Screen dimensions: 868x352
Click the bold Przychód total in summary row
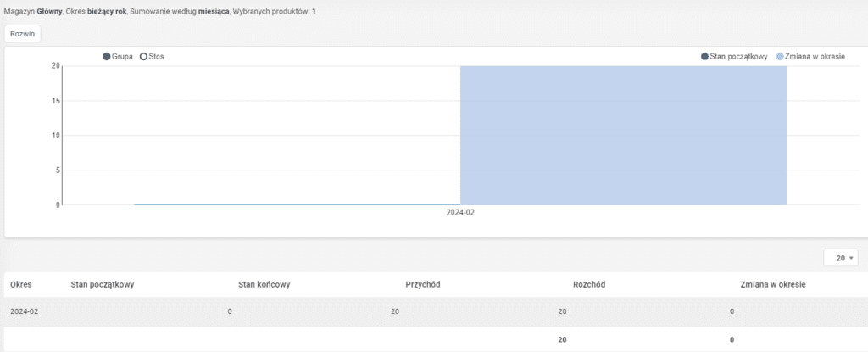click(562, 339)
